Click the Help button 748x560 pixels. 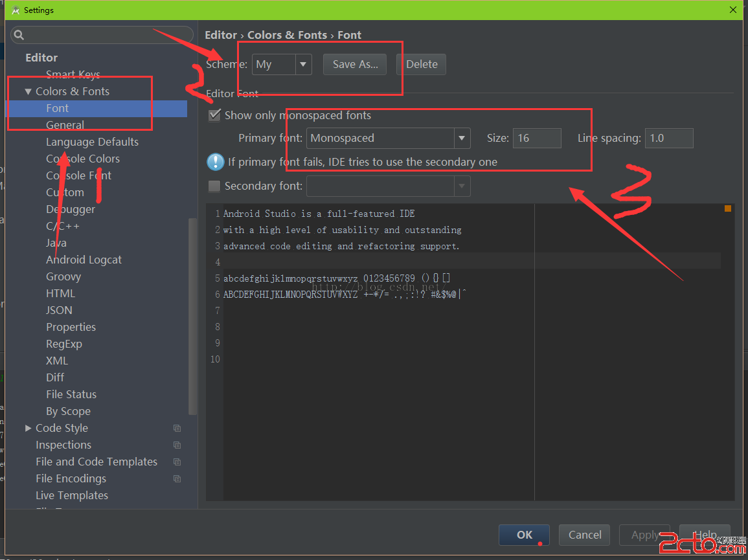point(705,535)
